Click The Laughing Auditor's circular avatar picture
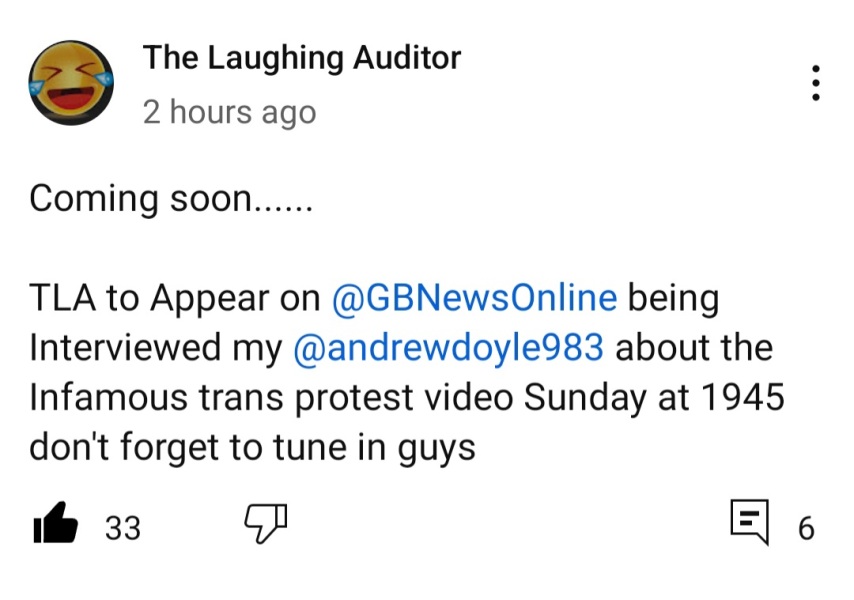The image size is (854, 600). (70, 82)
